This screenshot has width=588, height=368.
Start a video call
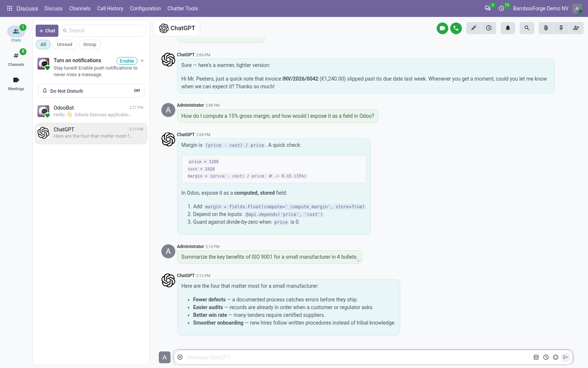442,28
